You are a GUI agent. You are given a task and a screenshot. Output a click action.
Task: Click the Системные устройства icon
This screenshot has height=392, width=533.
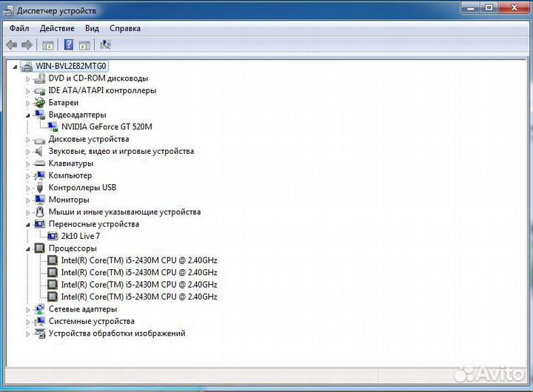click(40, 321)
